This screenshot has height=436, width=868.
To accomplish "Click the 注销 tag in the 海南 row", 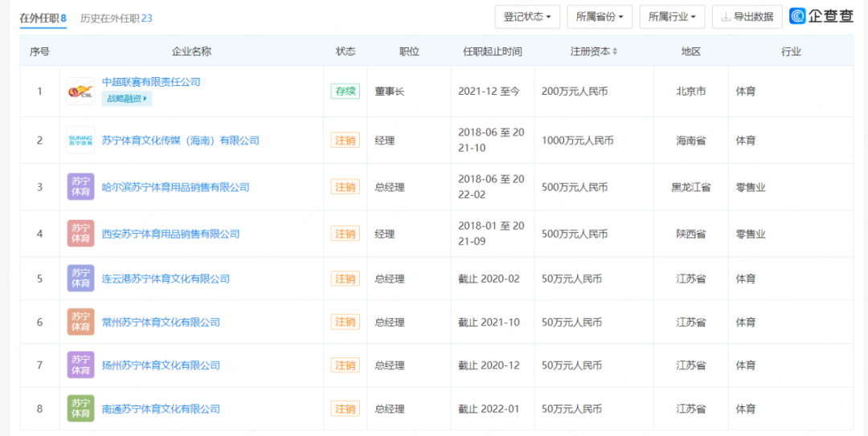I will 346,141.
